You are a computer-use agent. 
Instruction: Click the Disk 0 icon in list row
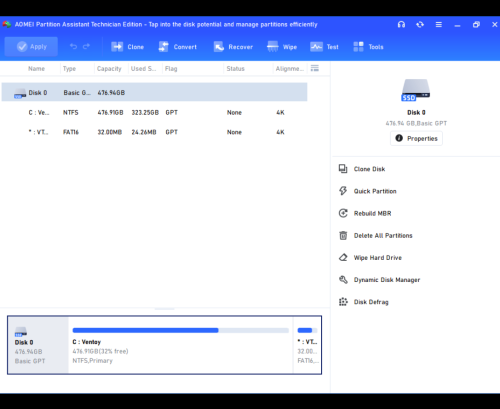[x=20, y=93]
